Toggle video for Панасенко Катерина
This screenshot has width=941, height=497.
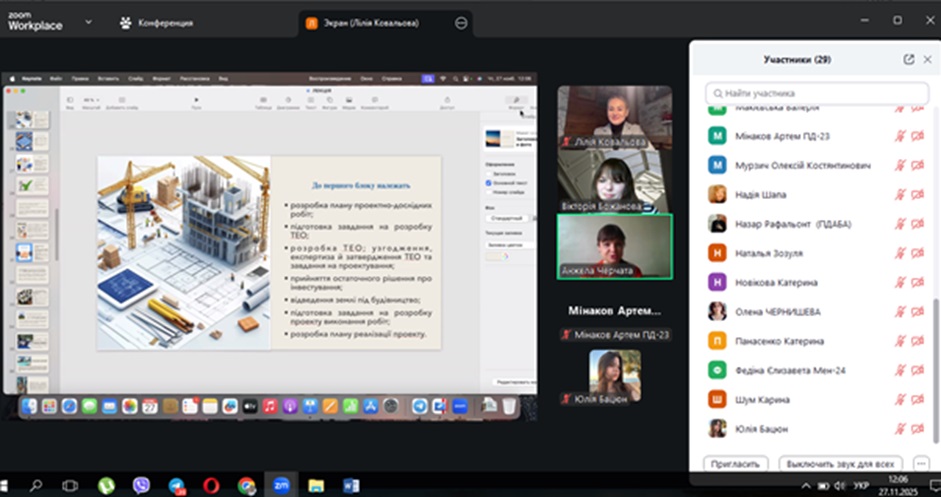pyautogui.click(x=916, y=341)
